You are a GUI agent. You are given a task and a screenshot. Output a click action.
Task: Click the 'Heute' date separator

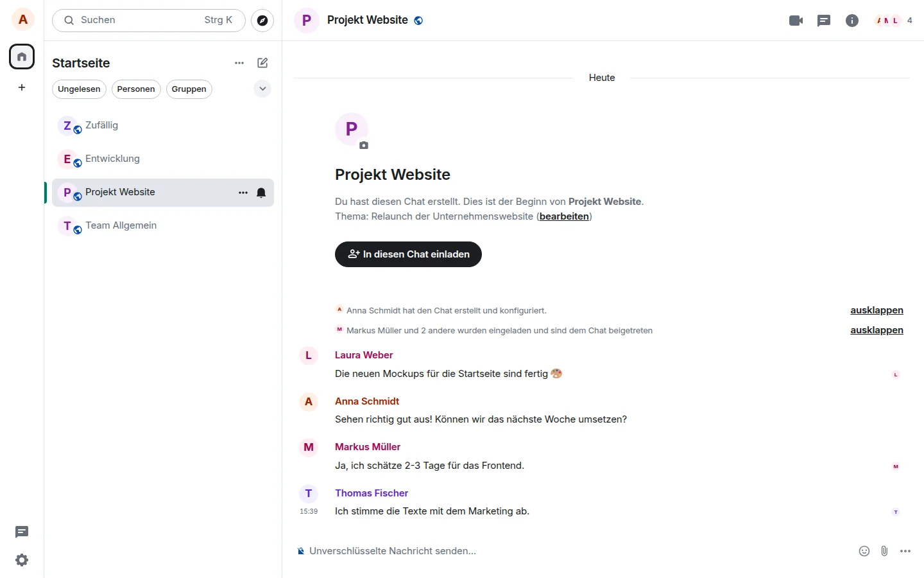pos(602,78)
